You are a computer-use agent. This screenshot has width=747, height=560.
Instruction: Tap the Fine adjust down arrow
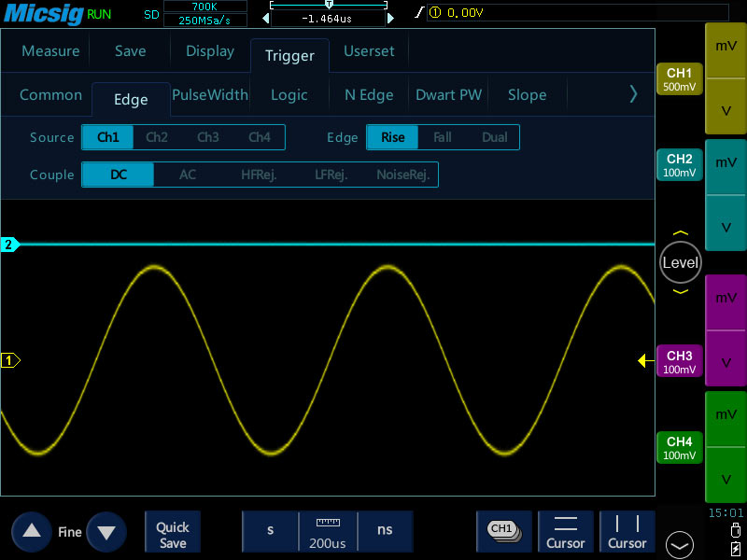coord(106,531)
